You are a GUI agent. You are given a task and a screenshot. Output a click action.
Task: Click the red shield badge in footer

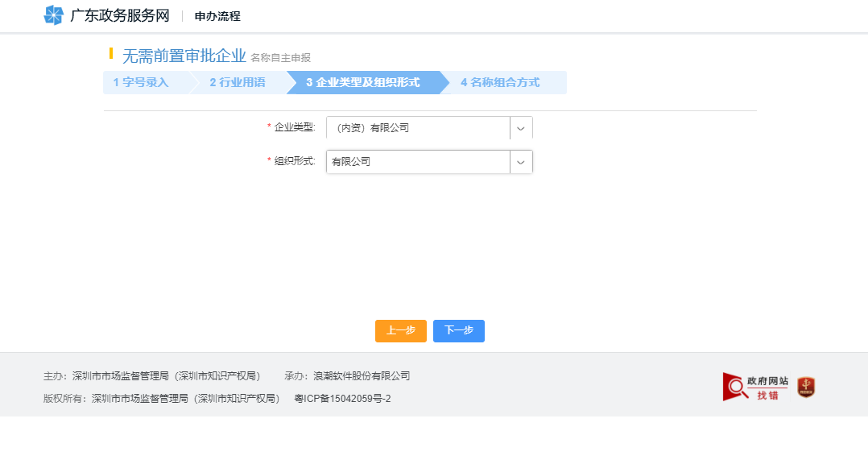(806, 387)
